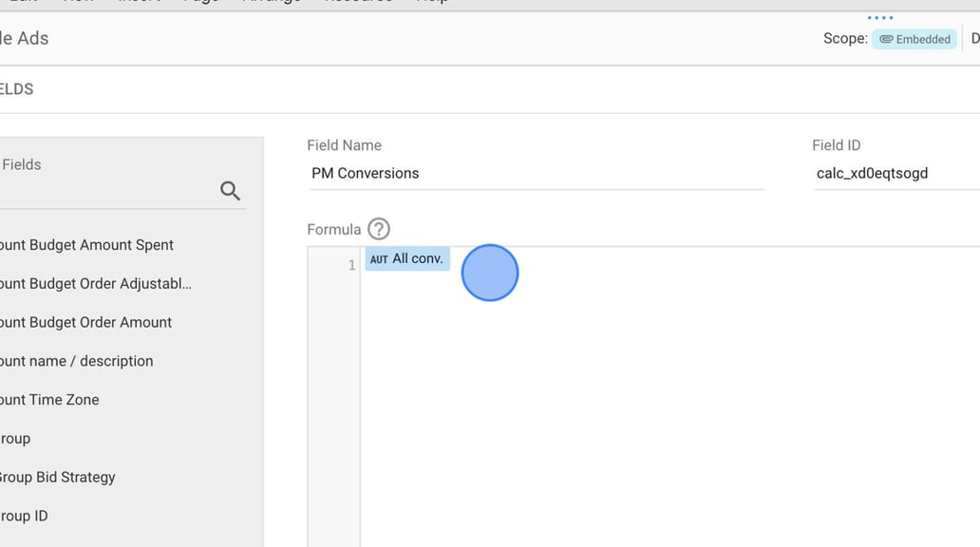Select the Account Budget Order Amount field

pos(85,322)
